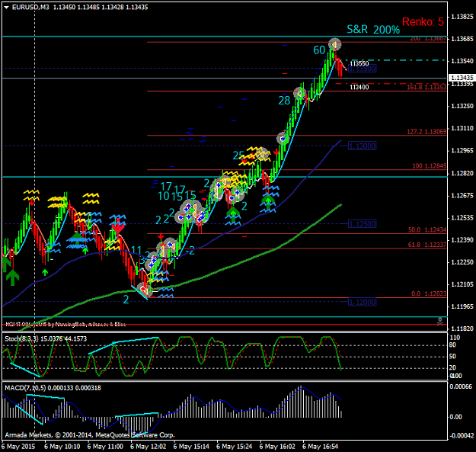Click the boxed 1.12000 round-number label
This screenshot has width=476, height=452.
[x=363, y=303]
